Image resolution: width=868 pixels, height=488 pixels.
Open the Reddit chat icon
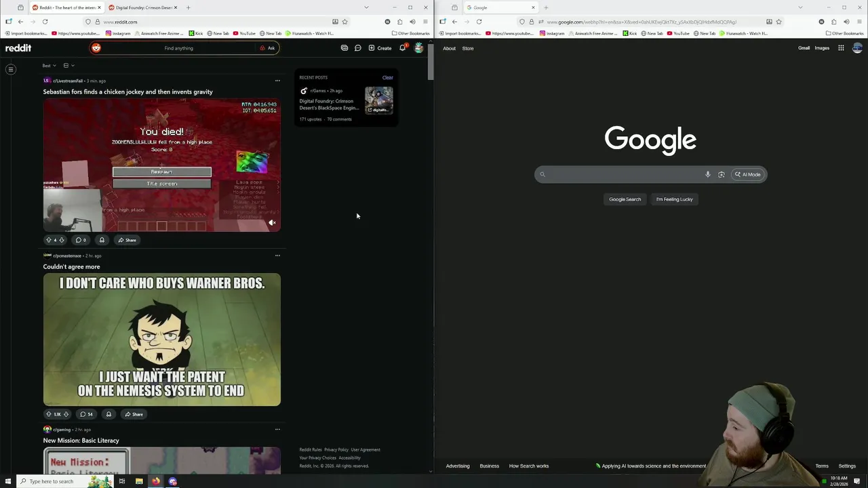[x=358, y=48]
